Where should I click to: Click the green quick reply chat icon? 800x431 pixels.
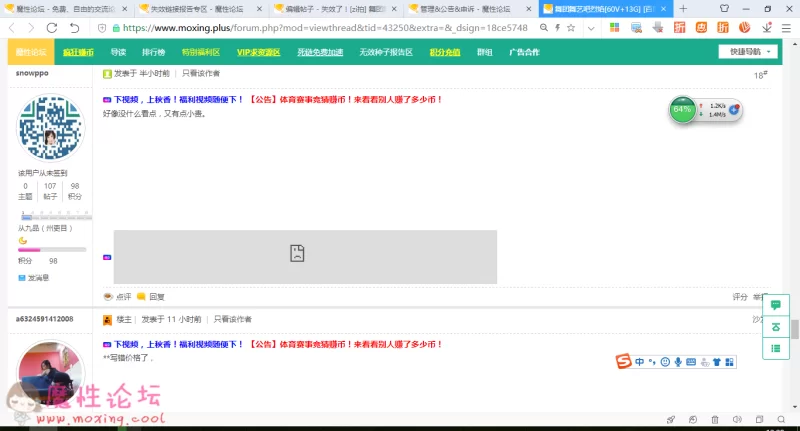click(x=776, y=302)
